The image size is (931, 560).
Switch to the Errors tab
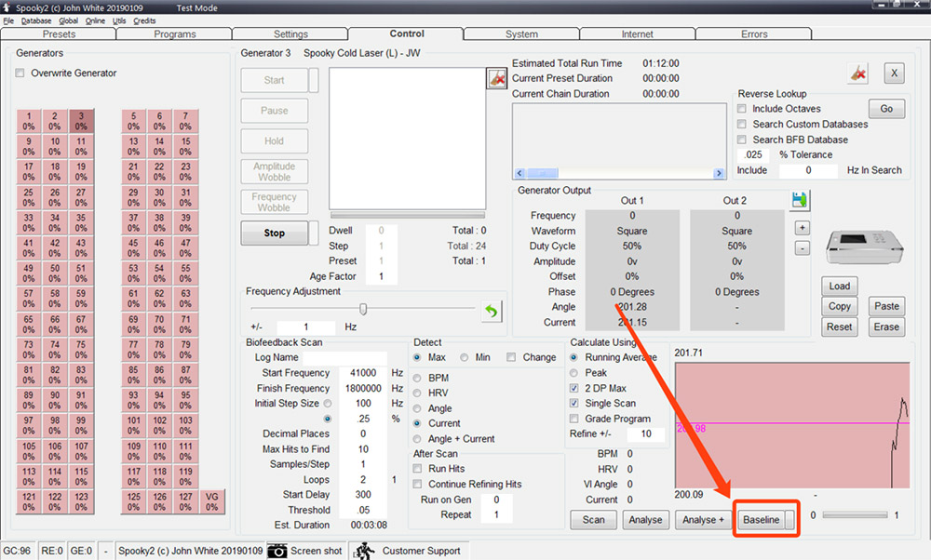coord(754,33)
